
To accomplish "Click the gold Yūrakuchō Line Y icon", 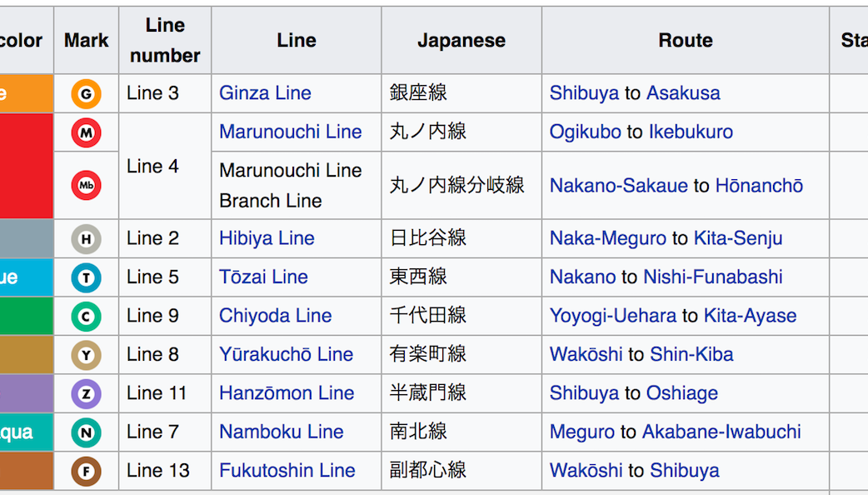I will (86, 355).
